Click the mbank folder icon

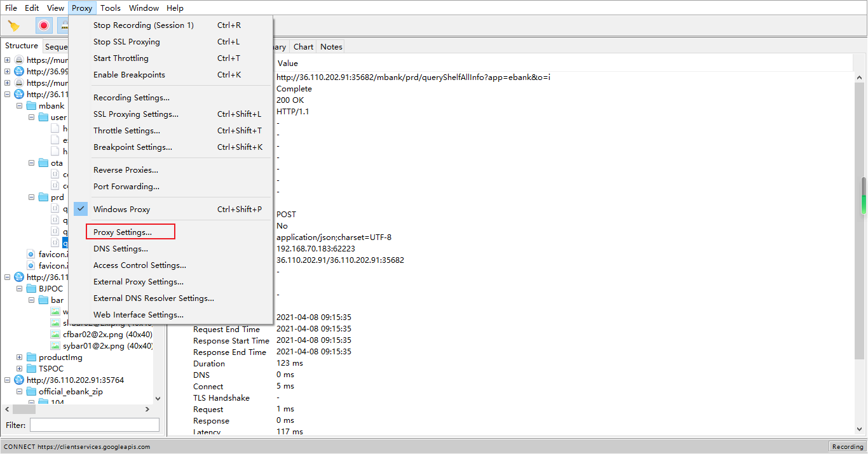(31, 106)
